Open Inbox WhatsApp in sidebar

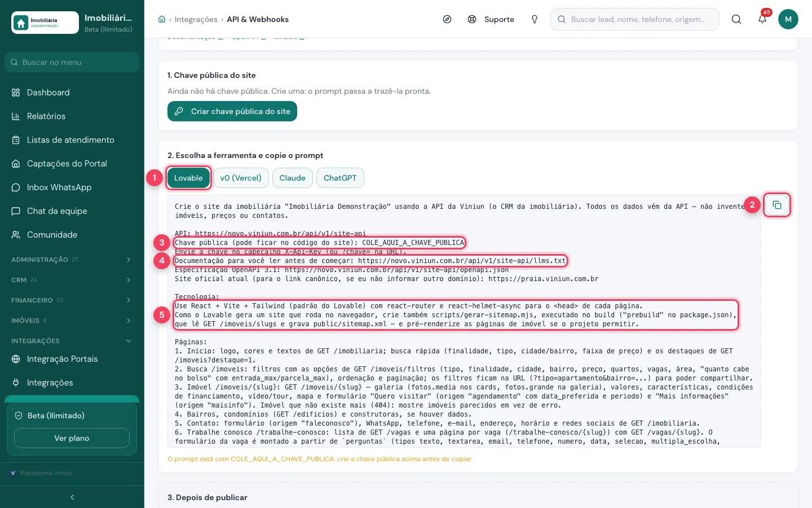72,187
